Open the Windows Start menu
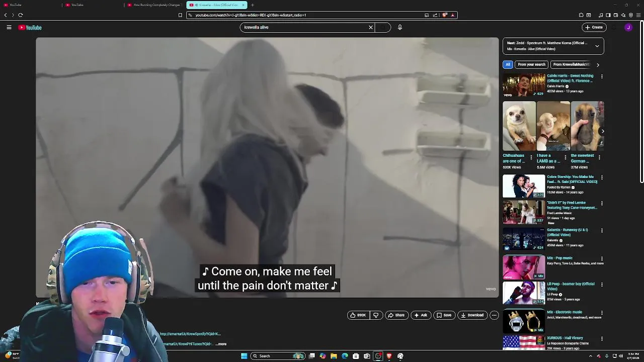The image size is (644, 362). click(244, 356)
